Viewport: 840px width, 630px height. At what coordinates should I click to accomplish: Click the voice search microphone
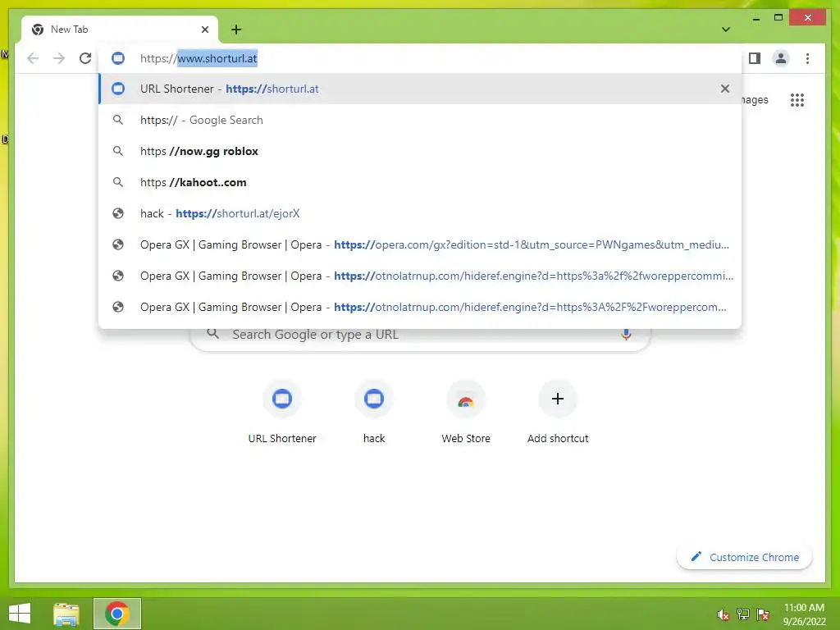pyautogui.click(x=626, y=335)
